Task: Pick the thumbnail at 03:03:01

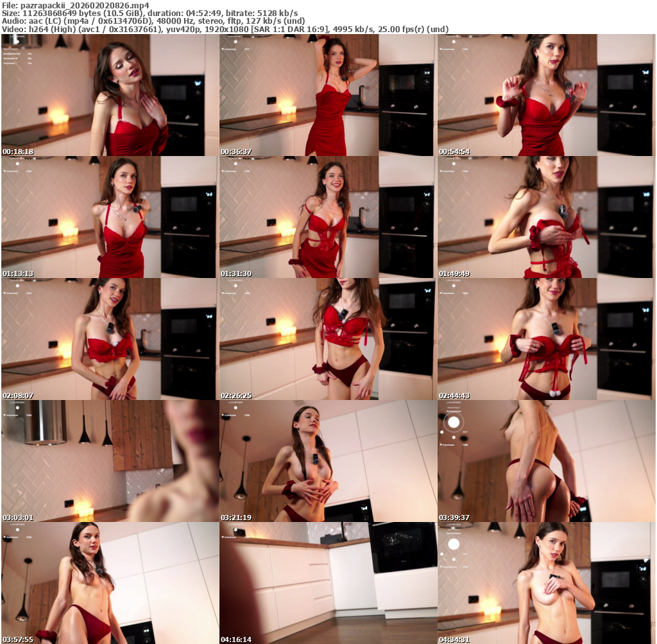Action: (x=110, y=461)
